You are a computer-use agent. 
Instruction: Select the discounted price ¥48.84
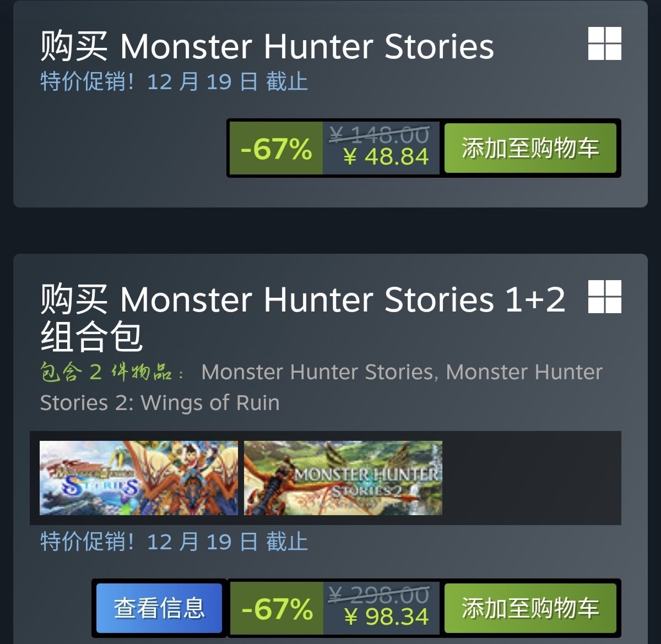(386, 157)
